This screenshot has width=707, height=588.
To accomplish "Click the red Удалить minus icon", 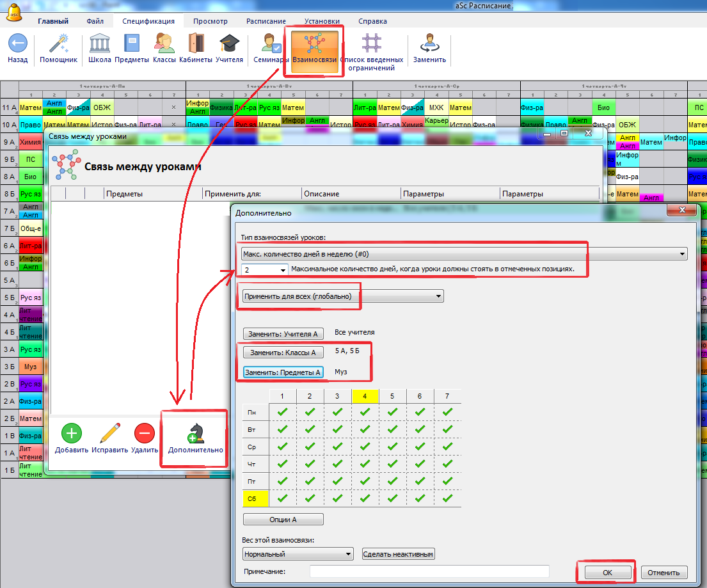I will pyautogui.click(x=144, y=433).
